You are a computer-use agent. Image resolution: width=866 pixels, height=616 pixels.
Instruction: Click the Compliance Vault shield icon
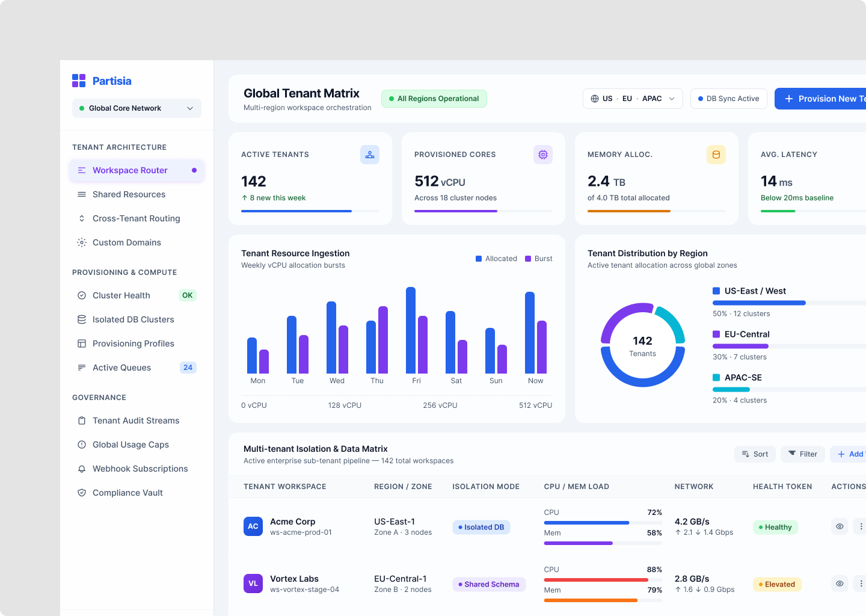[82, 493]
